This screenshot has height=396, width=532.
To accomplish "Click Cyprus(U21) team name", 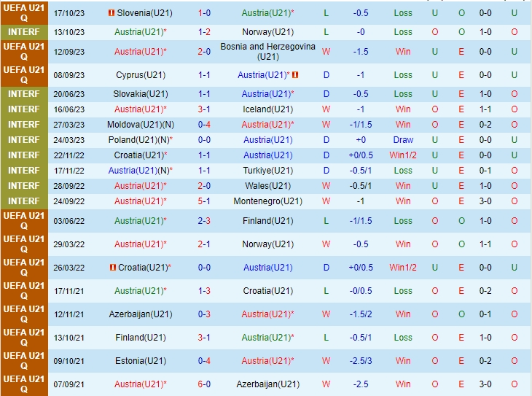I will (x=140, y=75).
